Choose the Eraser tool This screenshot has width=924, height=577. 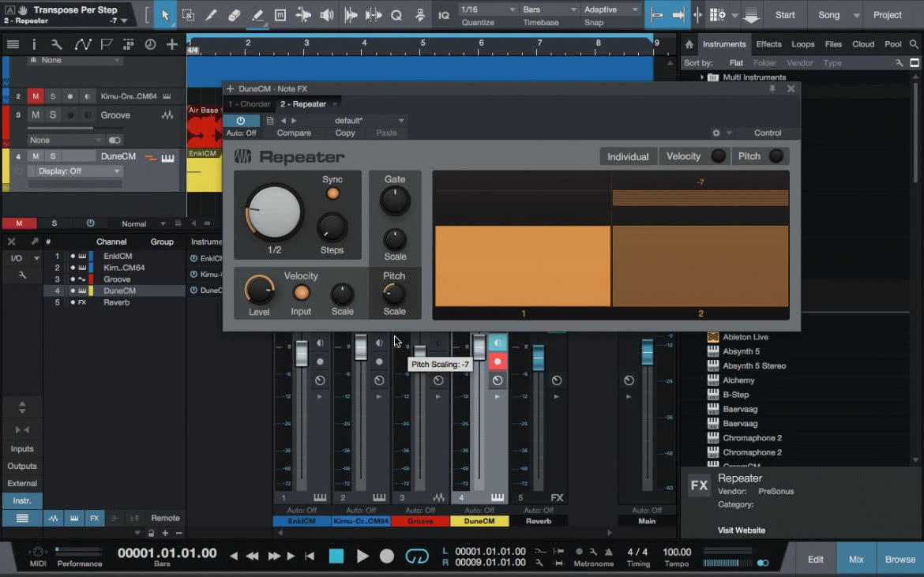234,15
